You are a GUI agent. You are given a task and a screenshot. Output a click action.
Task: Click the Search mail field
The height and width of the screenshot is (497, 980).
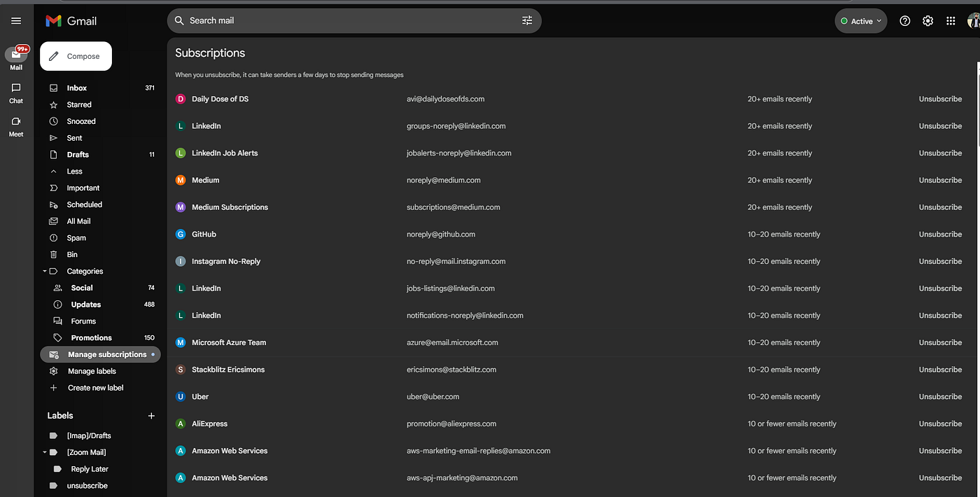353,21
